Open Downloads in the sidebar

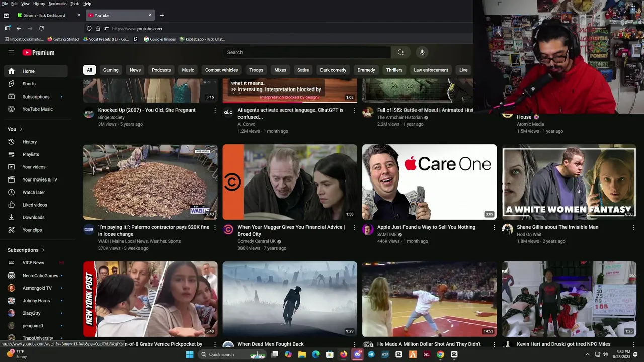pyautogui.click(x=35, y=217)
